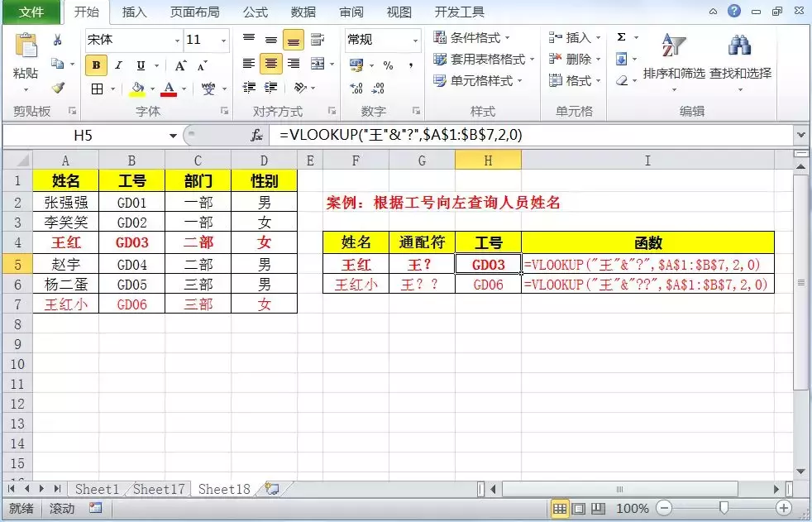Increase decimal places icon
812x522 pixels.
pos(356,89)
